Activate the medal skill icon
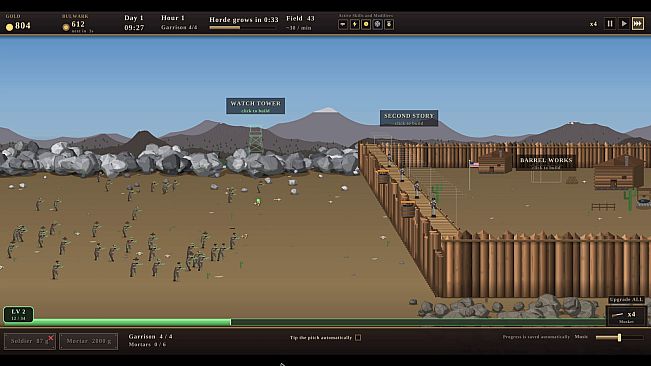651x366 pixels. 389,24
